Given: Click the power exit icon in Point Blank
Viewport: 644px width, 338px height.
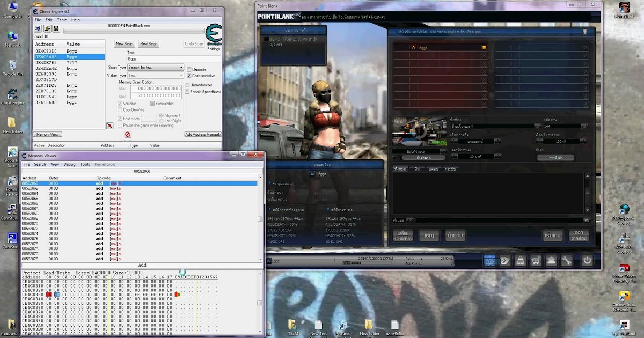Looking at the screenshot, I should (x=587, y=260).
